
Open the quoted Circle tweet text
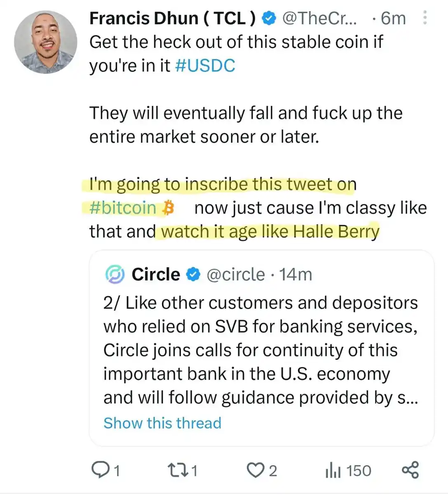(x=260, y=350)
